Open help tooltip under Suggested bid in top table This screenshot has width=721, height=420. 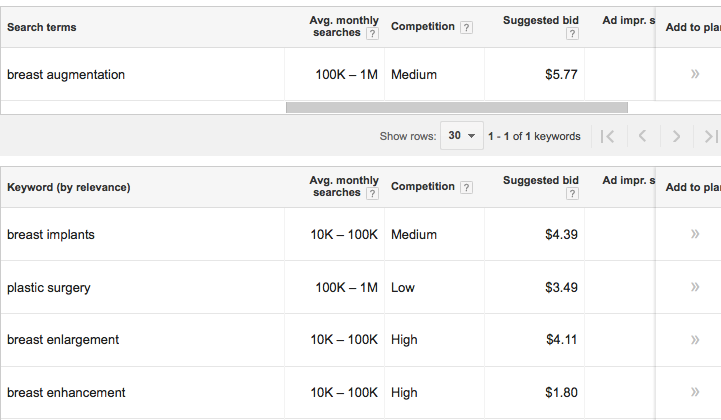[572, 34]
